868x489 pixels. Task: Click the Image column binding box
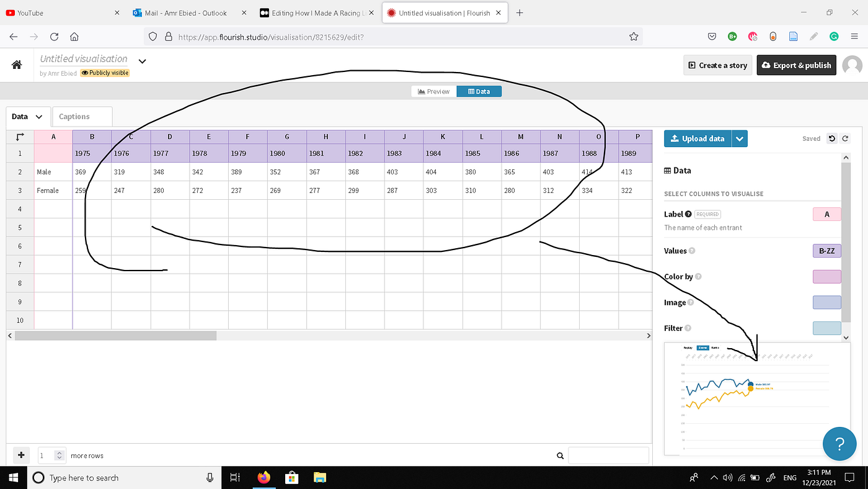(826, 303)
